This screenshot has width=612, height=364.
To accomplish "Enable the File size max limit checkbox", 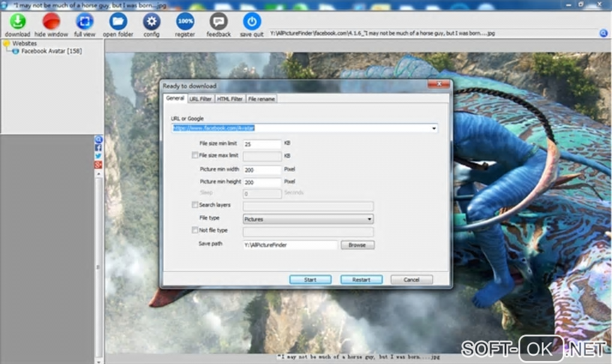I will (195, 155).
